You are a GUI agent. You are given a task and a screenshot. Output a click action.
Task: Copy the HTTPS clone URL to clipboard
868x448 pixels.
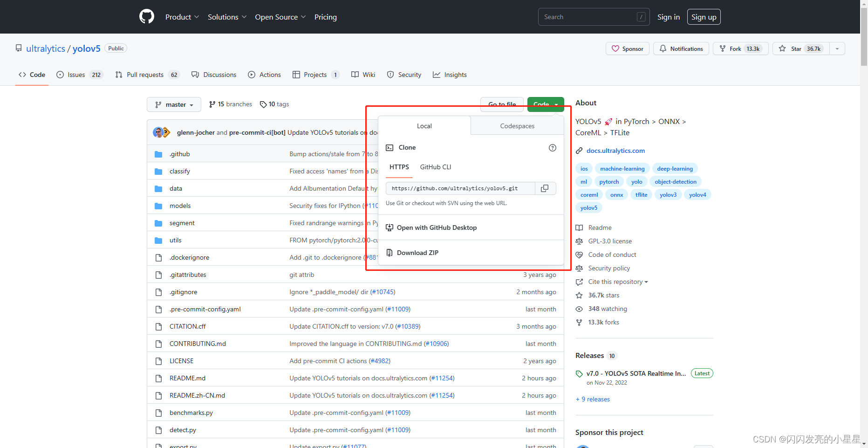pyautogui.click(x=545, y=188)
